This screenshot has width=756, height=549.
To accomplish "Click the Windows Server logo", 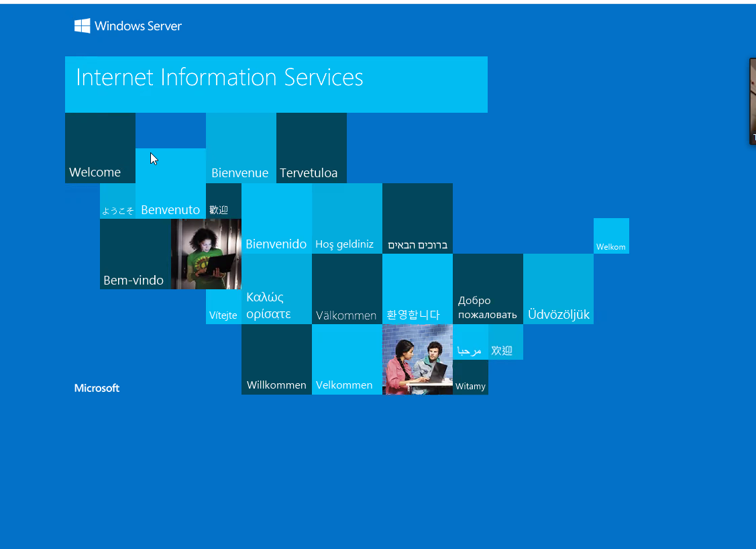I will click(x=128, y=26).
